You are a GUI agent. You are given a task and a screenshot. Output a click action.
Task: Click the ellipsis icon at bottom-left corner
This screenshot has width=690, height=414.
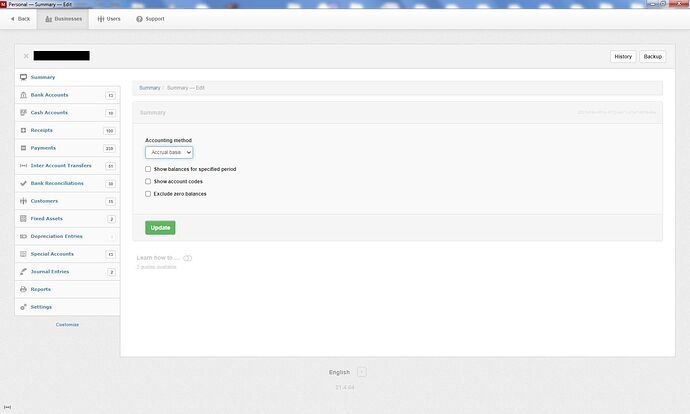tap(7, 407)
